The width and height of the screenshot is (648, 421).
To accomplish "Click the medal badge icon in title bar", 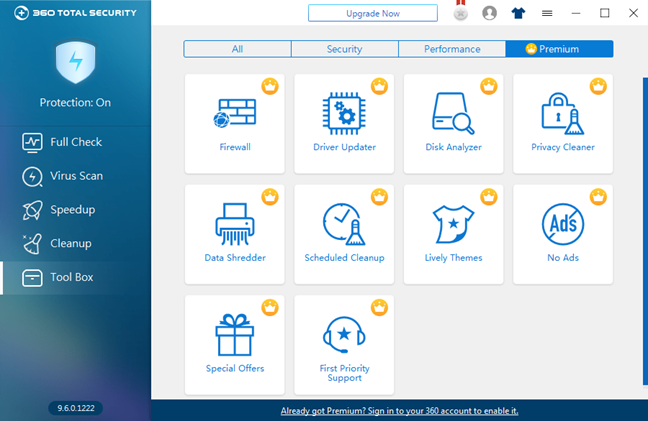I will (x=460, y=11).
